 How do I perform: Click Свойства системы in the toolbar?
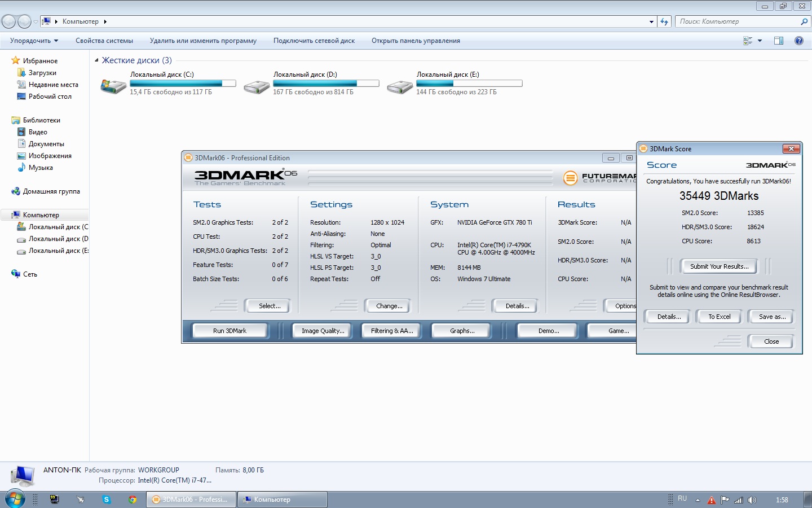tap(104, 41)
